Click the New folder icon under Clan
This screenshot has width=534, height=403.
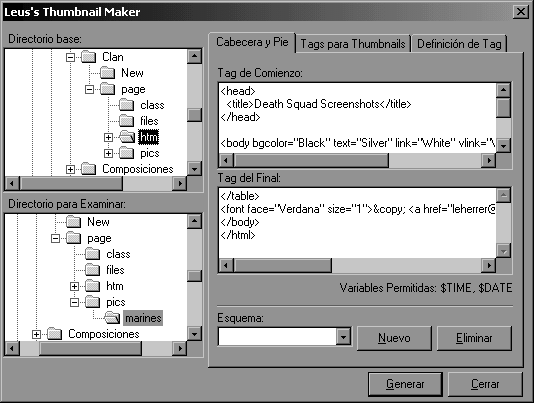[x=108, y=73]
